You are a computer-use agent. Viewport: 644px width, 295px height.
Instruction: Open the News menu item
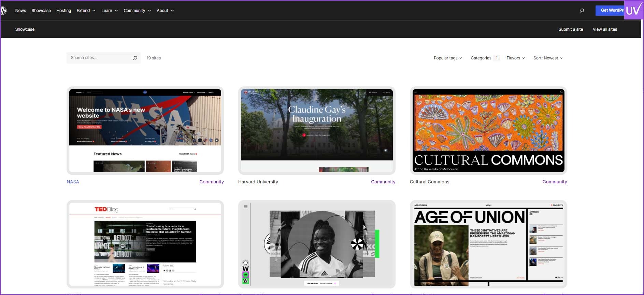coord(20,11)
